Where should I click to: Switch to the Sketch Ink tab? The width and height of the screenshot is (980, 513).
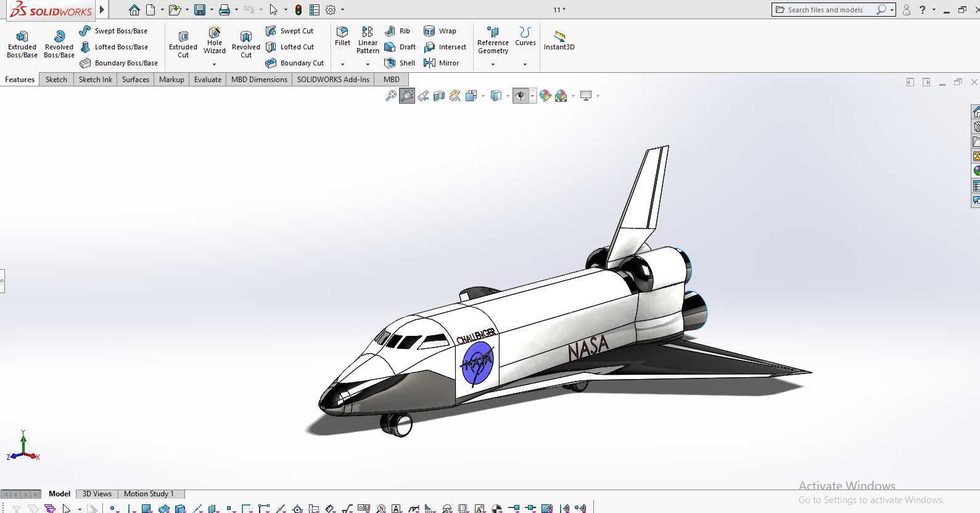point(96,79)
